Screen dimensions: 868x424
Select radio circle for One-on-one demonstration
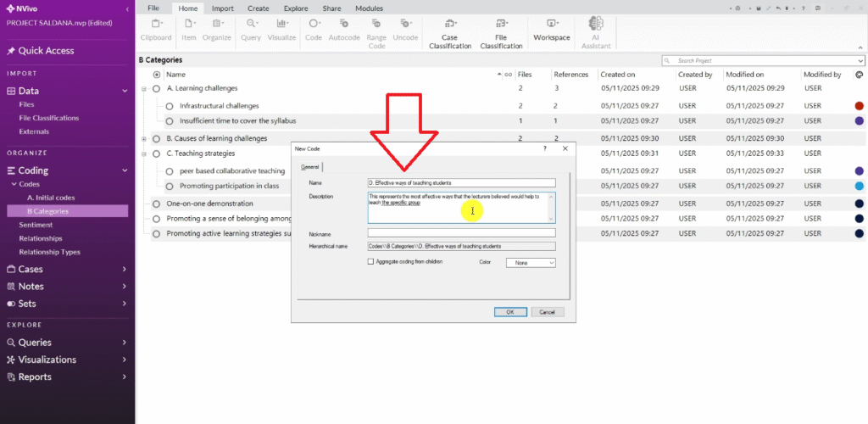pos(157,204)
